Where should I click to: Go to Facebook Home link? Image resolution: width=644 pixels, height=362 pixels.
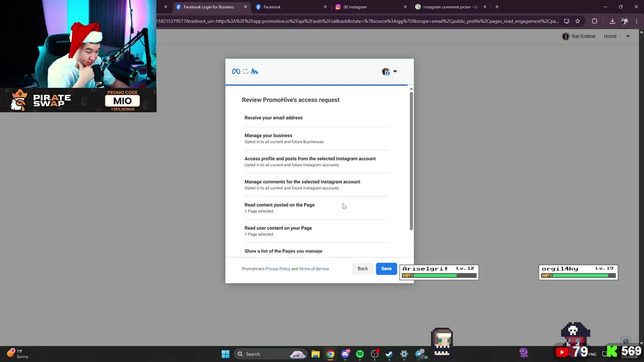610,36
